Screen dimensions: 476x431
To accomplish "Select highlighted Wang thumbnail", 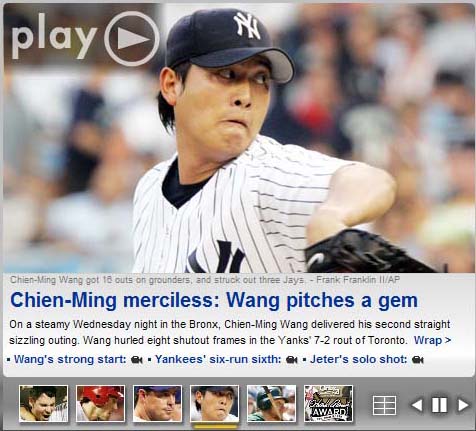I will pos(214,403).
